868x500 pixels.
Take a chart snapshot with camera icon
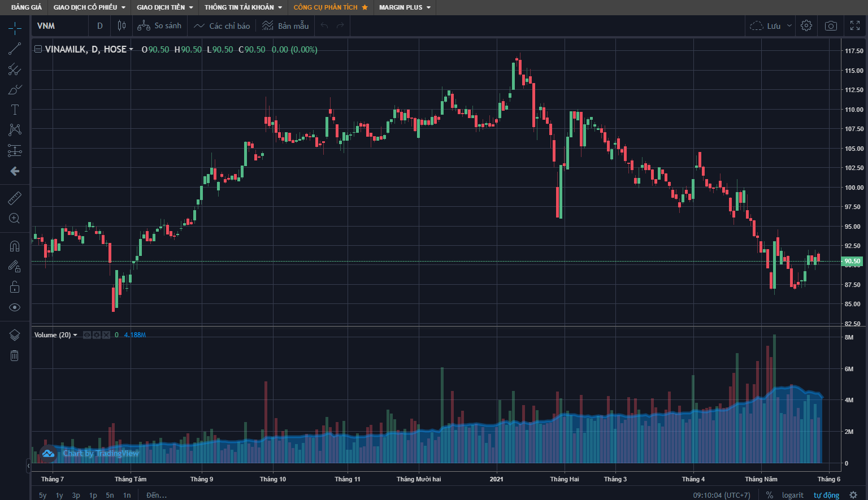831,26
